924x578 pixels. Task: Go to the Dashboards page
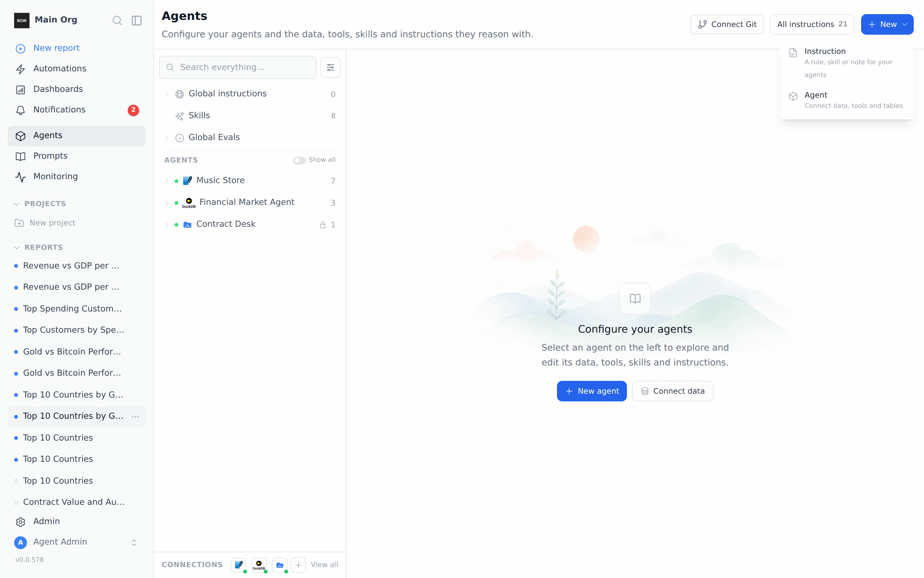(x=76, y=90)
